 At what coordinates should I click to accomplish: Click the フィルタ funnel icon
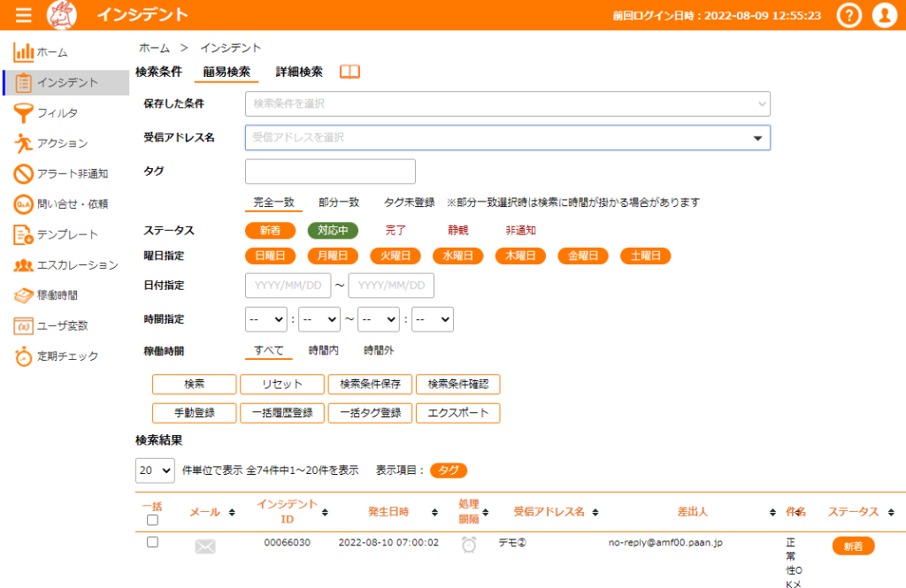(x=23, y=113)
